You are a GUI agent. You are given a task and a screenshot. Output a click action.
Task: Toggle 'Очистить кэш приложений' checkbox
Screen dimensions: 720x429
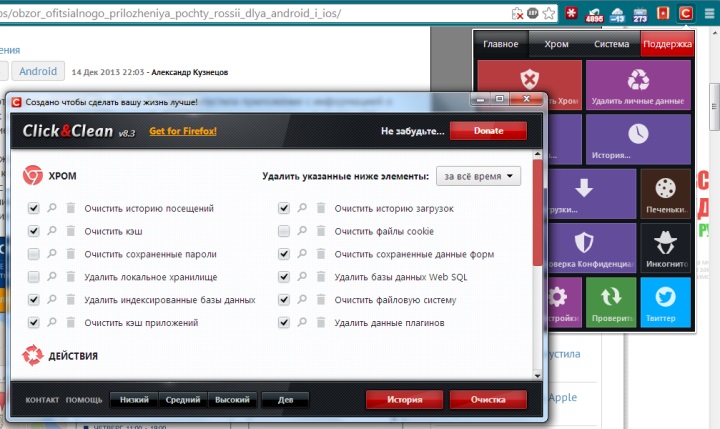point(34,323)
